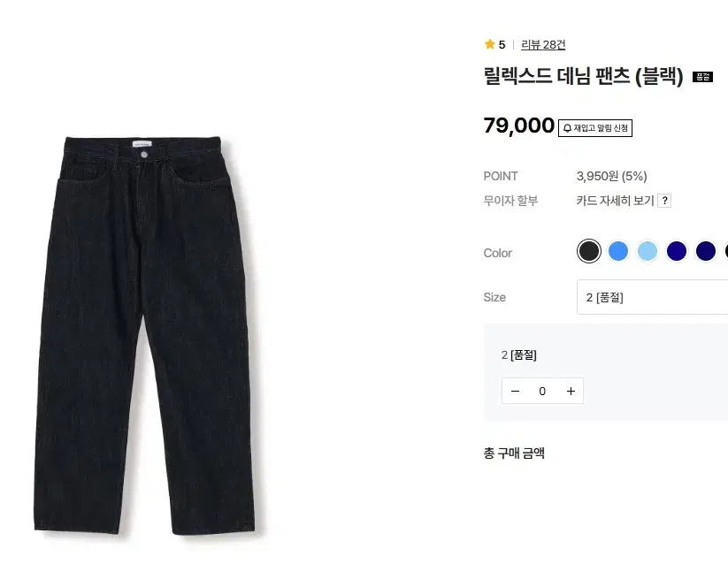Image resolution: width=728 pixels, height=579 pixels.
Task: Click the 79,000 price text
Action: 519,126
